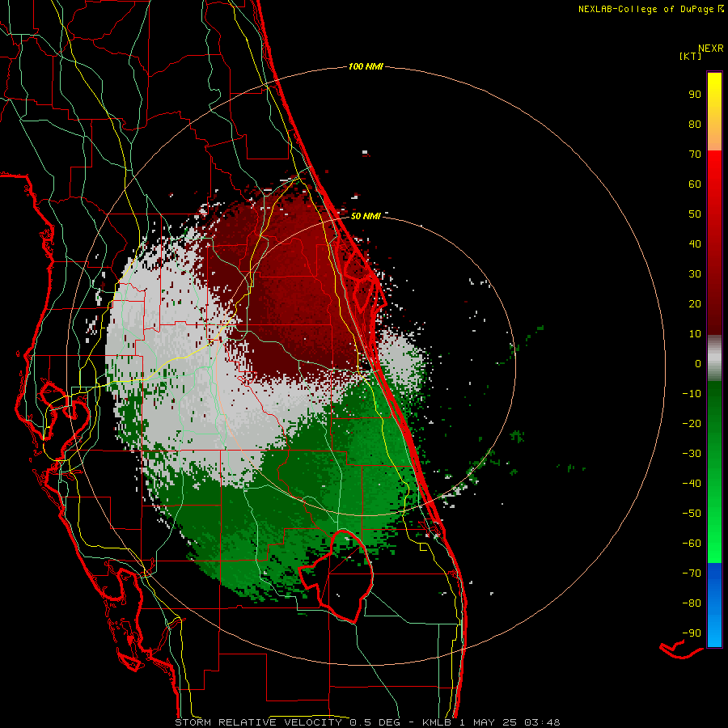
Task: Click the -30 value on the velocity scale
Action: tap(692, 454)
